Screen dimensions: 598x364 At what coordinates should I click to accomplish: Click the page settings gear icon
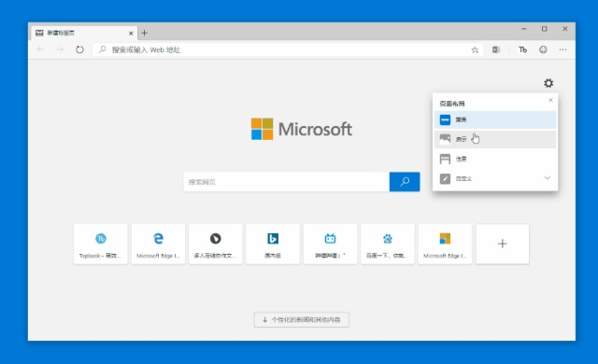(x=548, y=83)
